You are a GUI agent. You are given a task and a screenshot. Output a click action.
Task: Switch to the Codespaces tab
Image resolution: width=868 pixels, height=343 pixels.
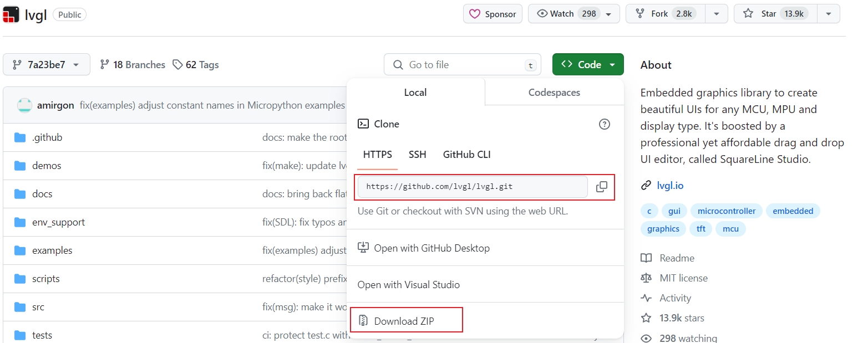pos(554,92)
